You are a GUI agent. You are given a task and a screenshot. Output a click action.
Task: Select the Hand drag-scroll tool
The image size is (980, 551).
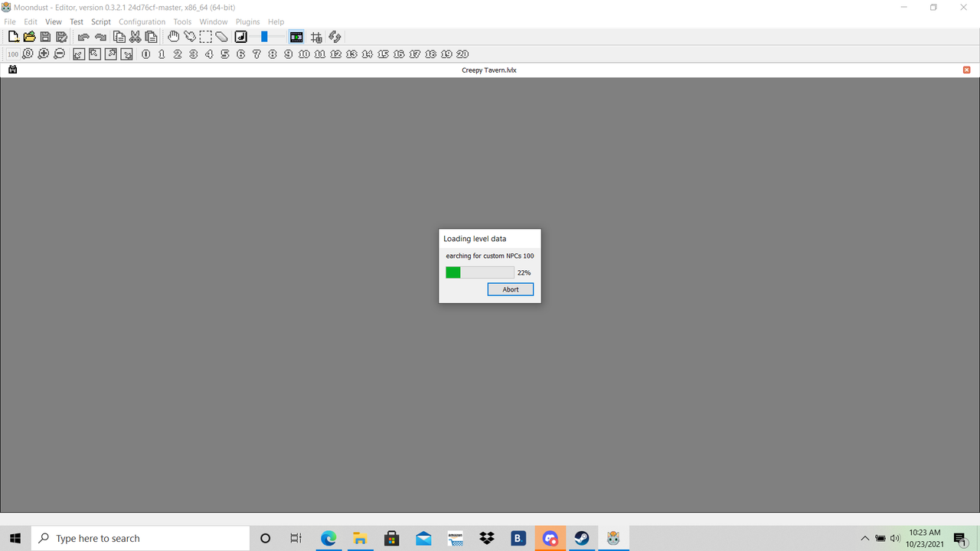coord(173,37)
